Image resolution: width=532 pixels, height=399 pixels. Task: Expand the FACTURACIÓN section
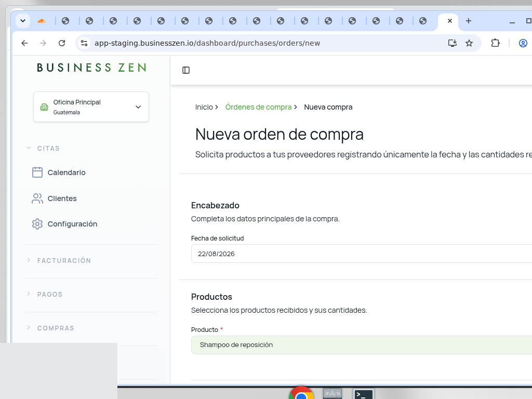(58, 261)
